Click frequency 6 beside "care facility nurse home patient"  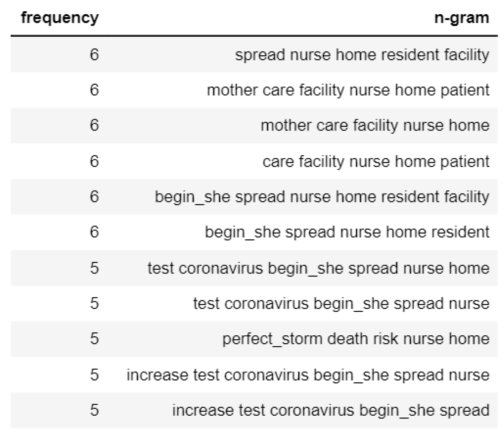[94, 162]
